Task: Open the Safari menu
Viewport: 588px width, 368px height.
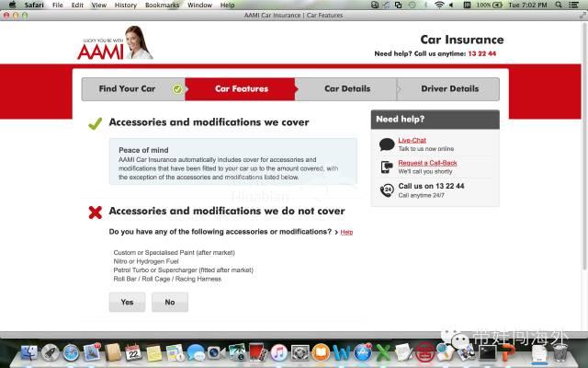Action: click(34, 5)
